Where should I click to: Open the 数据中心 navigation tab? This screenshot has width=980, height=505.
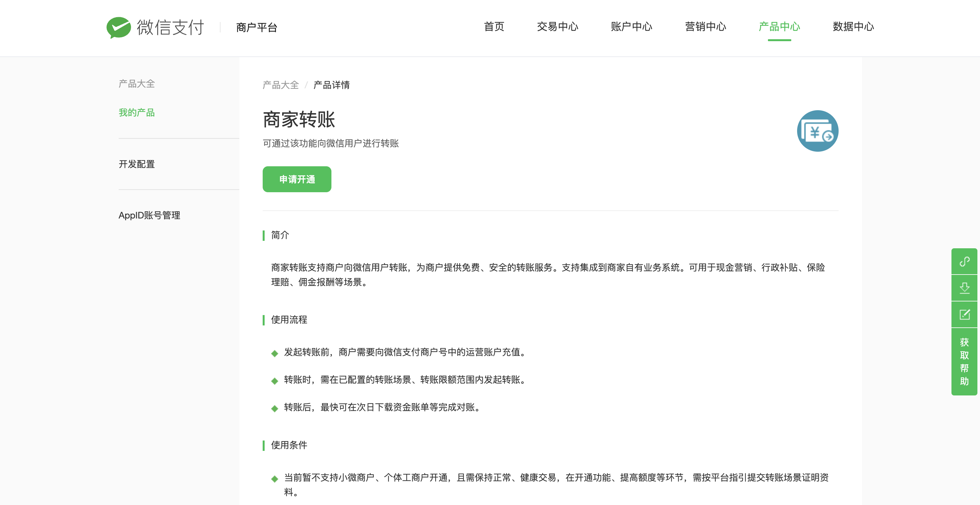tap(853, 27)
